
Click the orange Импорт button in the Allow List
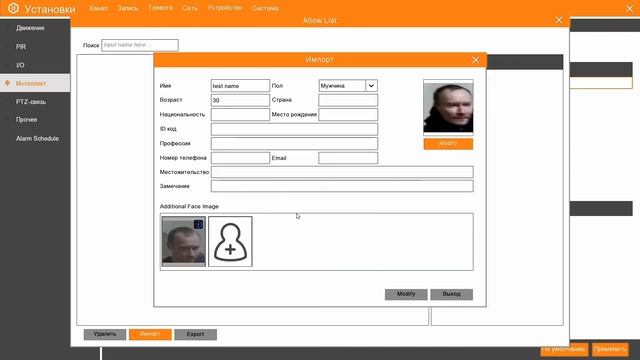[150, 334]
